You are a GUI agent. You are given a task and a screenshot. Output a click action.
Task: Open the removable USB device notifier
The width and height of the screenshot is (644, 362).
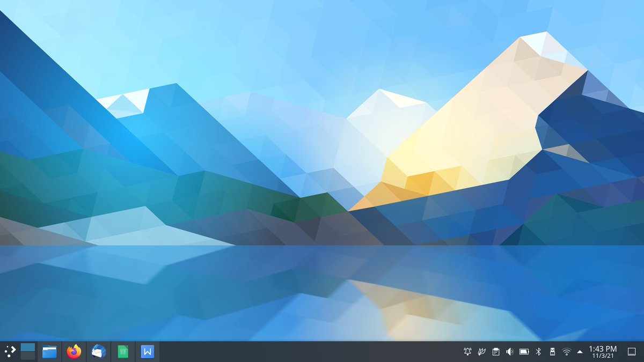(552, 352)
